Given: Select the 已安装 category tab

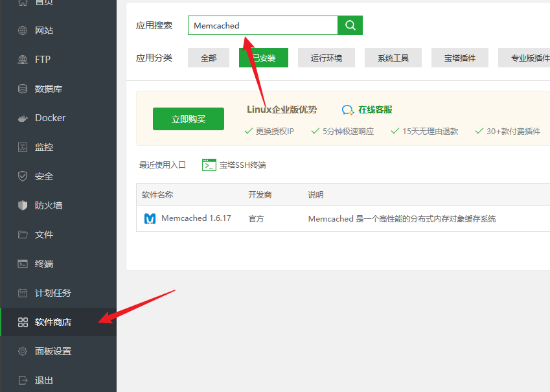Looking at the screenshot, I should (x=264, y=58).
